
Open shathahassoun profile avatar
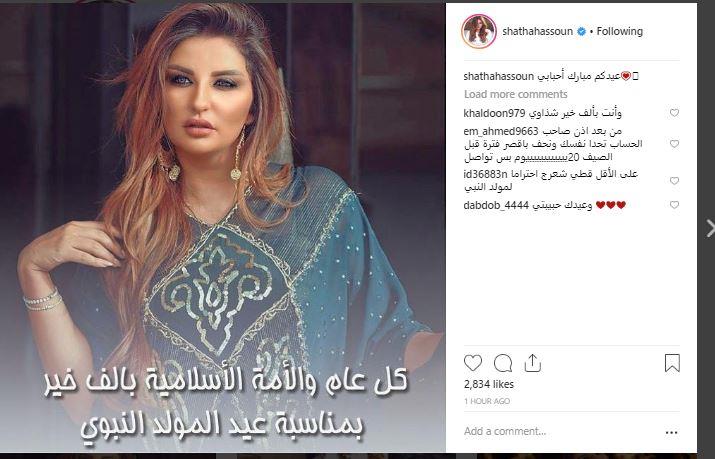(x=479, y=31)
